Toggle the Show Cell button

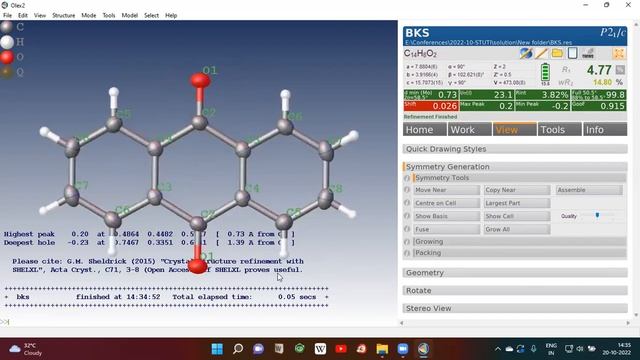point(517,216)
